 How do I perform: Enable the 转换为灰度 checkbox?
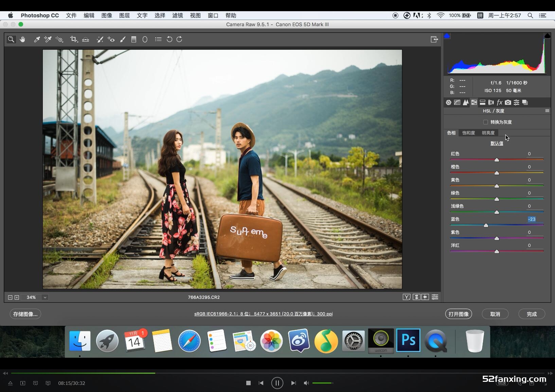pos(485,122)
